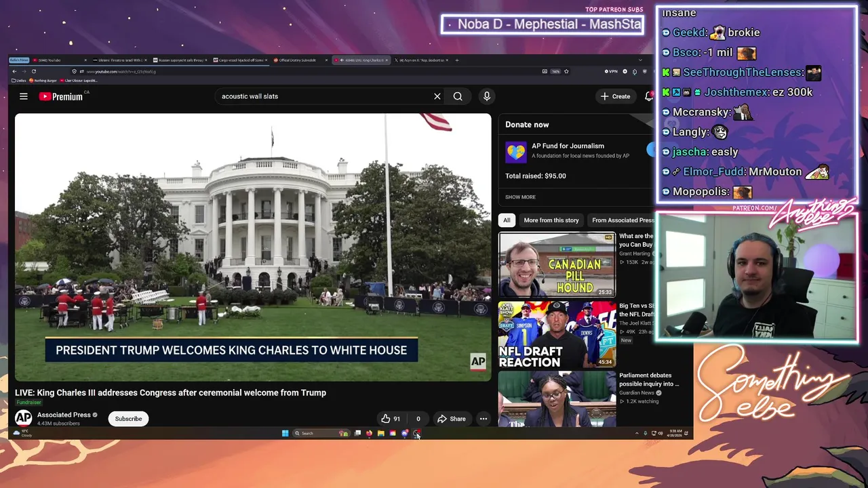Open taskbar clock and date

coord(675,433)
